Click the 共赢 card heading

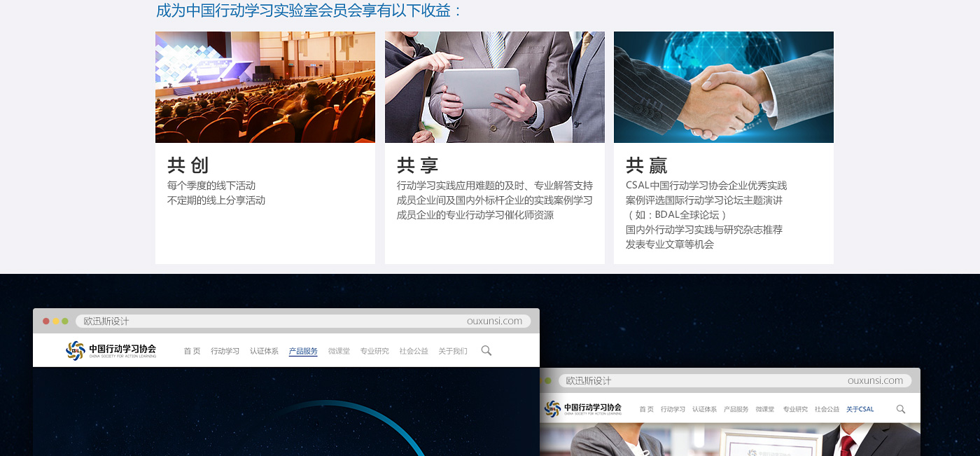(x=647, y=165)
